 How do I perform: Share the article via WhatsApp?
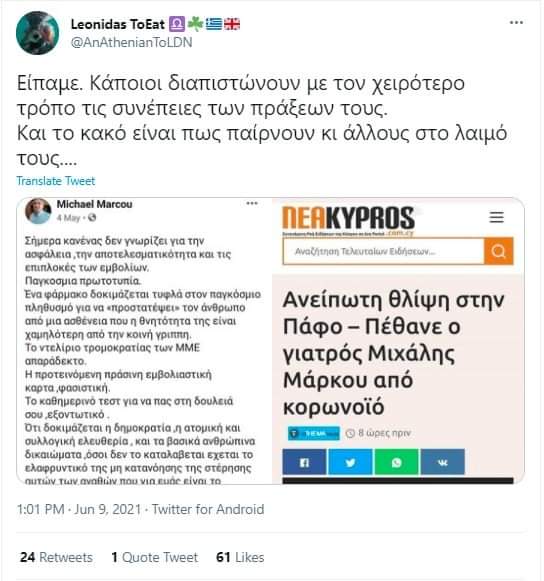click(x=397, y=462)
